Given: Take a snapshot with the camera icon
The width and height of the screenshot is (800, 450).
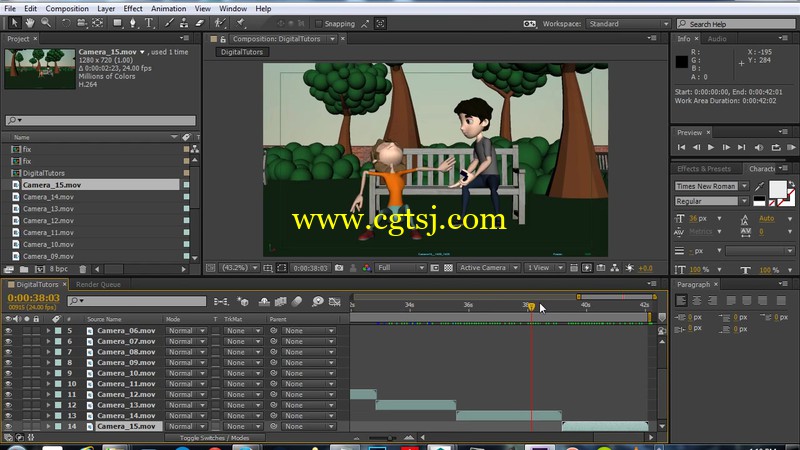Looking at the screenshot, I should click(x=339, y=268).
